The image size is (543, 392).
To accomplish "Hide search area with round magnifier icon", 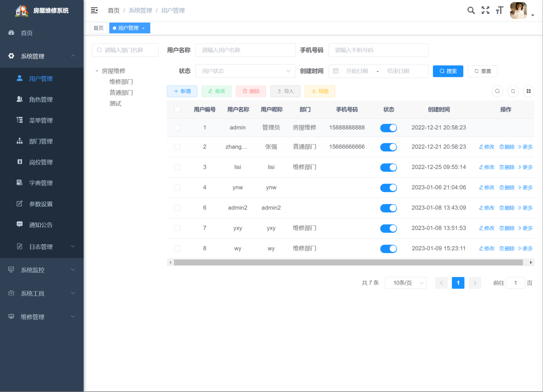I will (497, 91).
